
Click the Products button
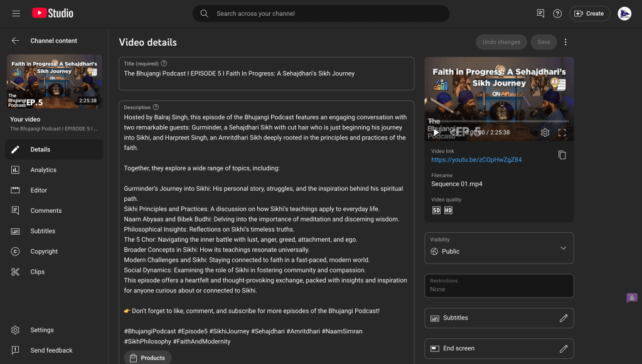coord(147,358)
